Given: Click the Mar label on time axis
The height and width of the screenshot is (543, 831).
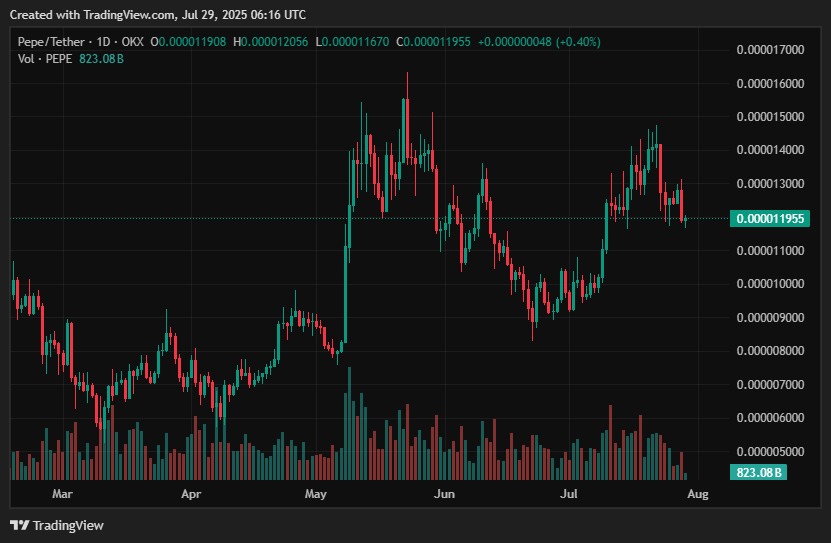Looking at the screenshot, I should coord(62,494).
